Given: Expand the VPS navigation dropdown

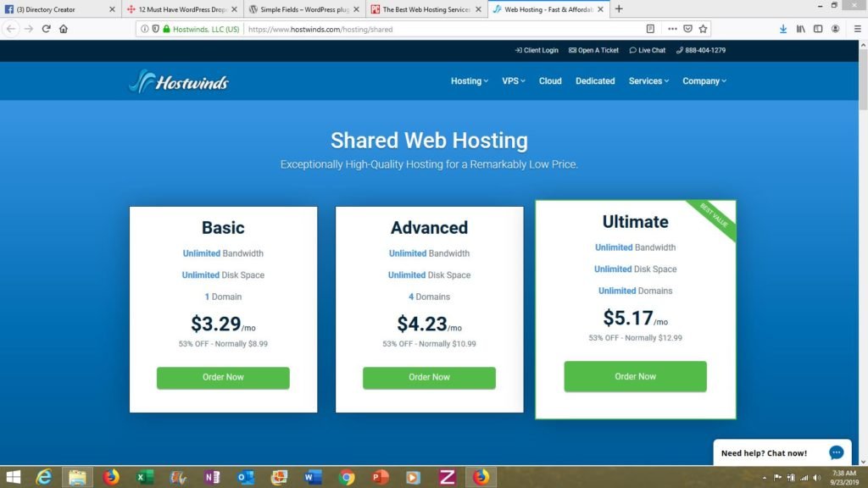Looking at the screenshot, I should (513, 80).
